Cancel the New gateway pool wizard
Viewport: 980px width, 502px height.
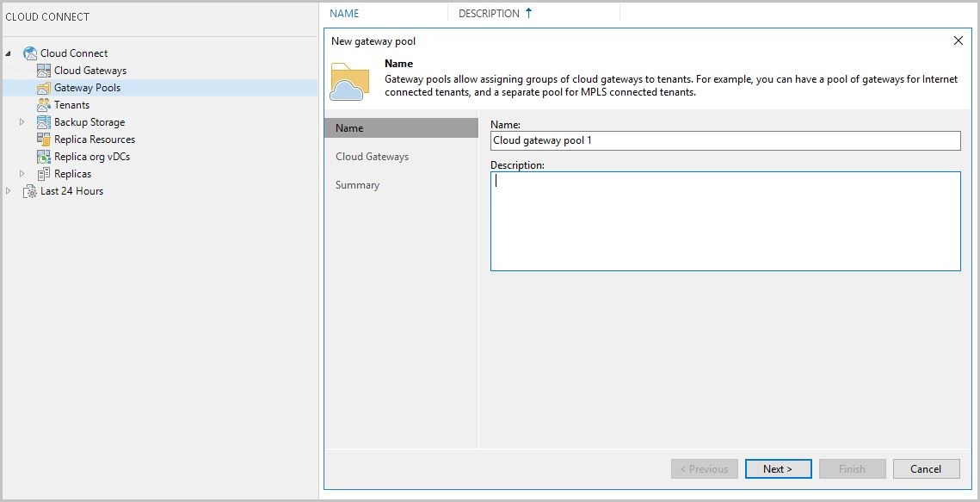[x=926, y=468]
